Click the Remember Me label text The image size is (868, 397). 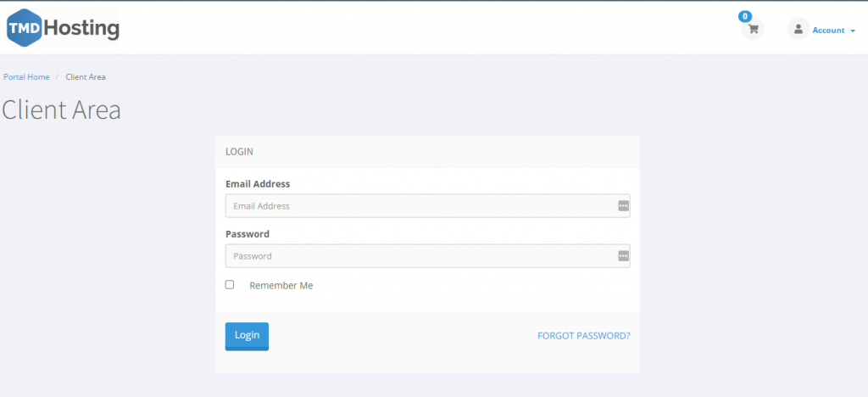281,286
